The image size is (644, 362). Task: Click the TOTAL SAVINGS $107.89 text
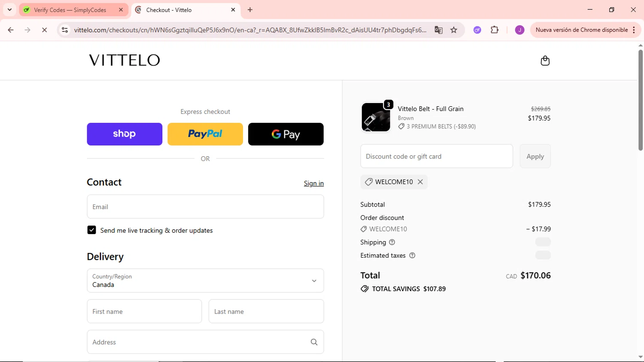pyautogui.click(x=409, y=289)
